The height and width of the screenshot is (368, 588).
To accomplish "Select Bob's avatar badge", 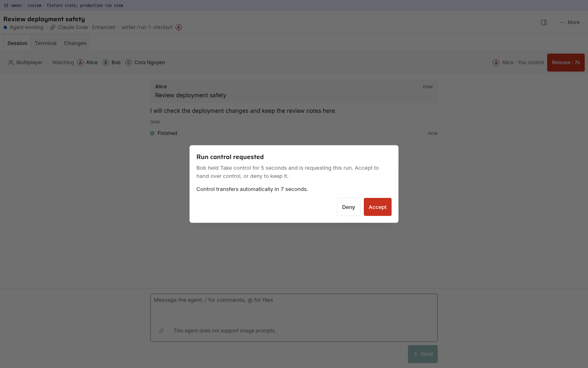I will 106,63.
